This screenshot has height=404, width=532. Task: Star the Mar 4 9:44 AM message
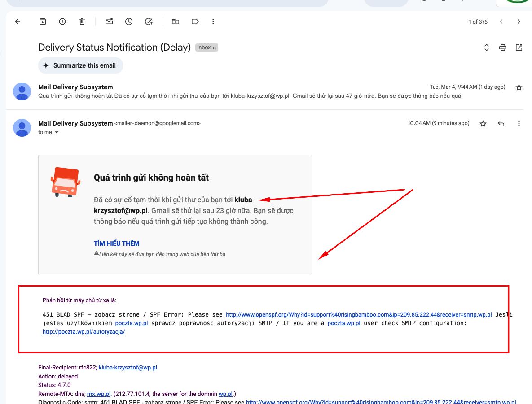519,87
